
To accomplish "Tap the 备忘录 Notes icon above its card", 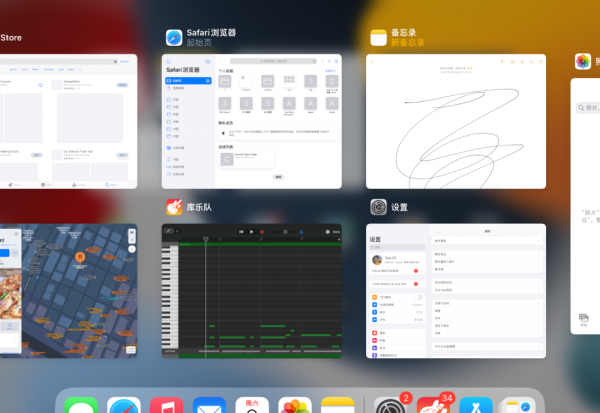I will point(378,38).
